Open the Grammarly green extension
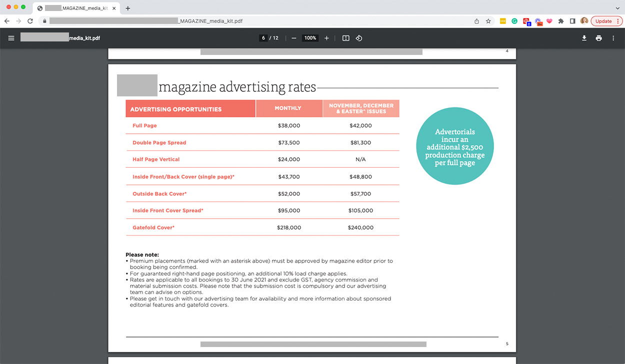The height and width of the screenshot is (364, 625). pyautogui.click(x=514, y=21)
